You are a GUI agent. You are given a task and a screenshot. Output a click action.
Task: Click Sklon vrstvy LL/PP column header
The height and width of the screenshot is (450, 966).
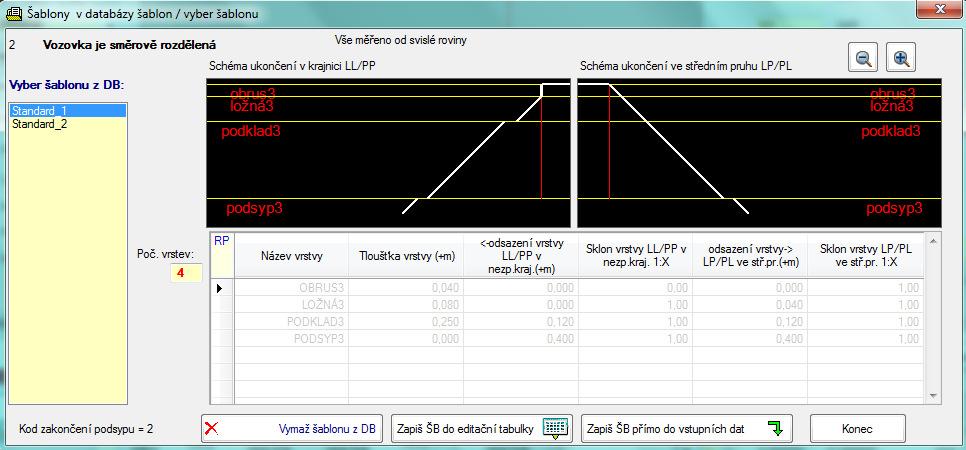[635, 256]
